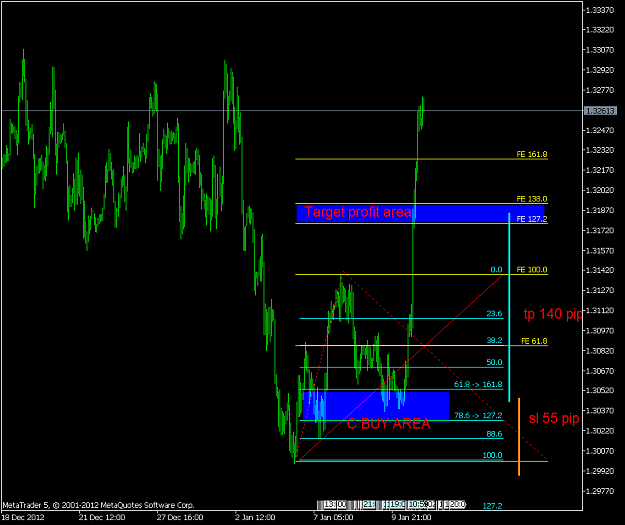Click price scale value 1.32770

coord(600,90)
